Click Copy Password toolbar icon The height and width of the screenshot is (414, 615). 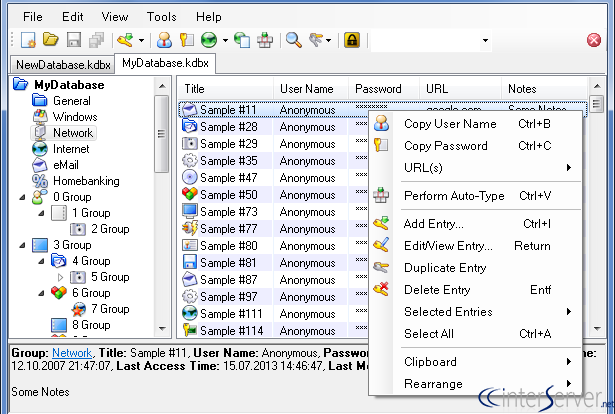coord(187,40)
